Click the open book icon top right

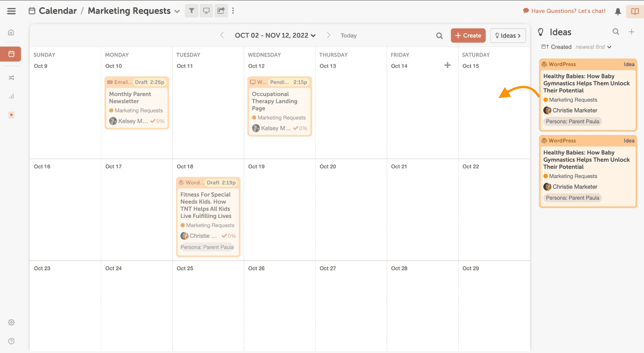(x=635, y=11)
